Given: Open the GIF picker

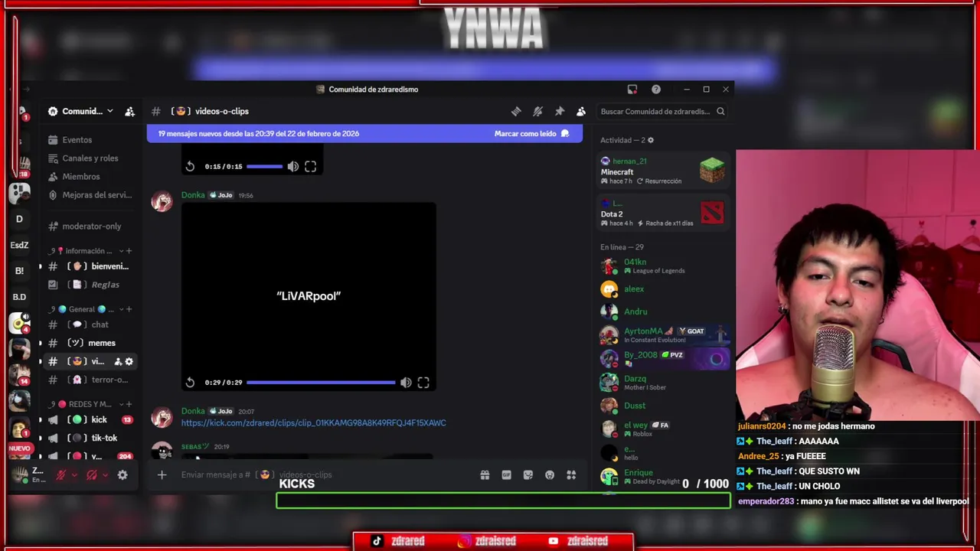Looking at the screenshot, I should tap(506, 475).
